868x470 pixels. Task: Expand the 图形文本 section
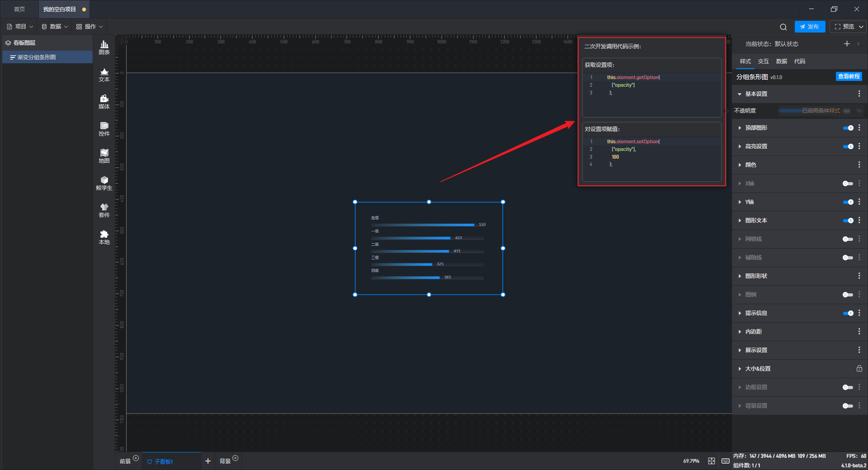click(740, 221)
